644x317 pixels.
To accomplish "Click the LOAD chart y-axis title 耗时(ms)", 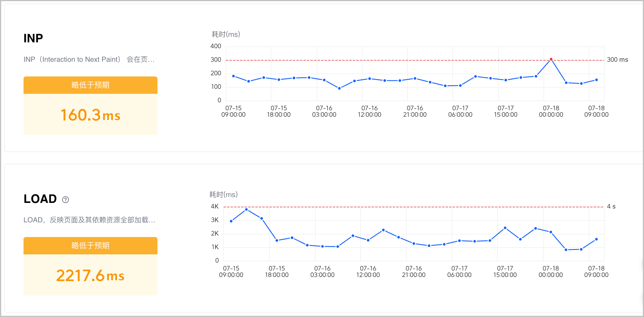I will point(224,195).
